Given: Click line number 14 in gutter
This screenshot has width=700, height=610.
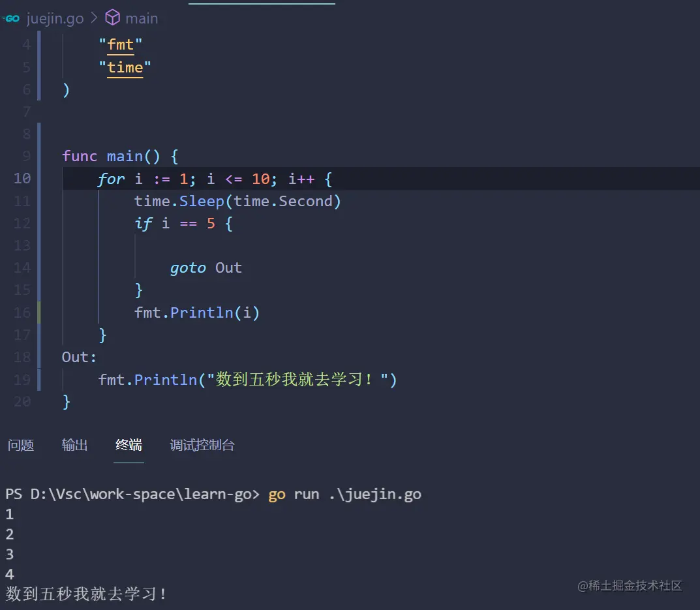Looking at the screenshot, I should (x=22, y=267).
